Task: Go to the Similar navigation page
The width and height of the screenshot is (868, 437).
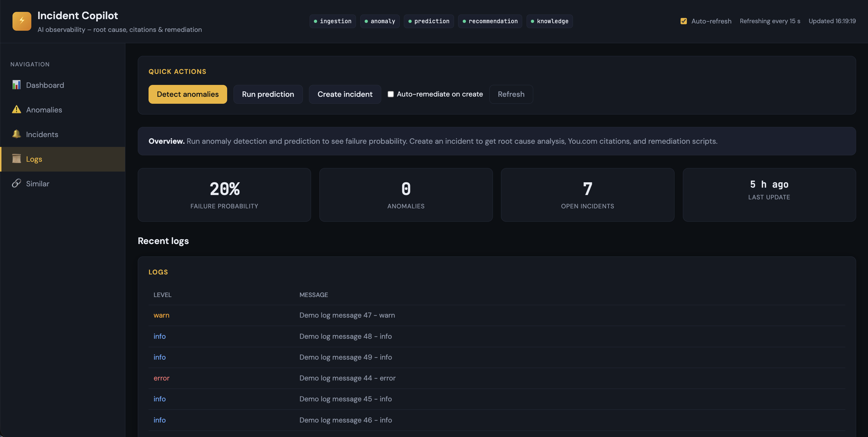Action: pos(37,183)
